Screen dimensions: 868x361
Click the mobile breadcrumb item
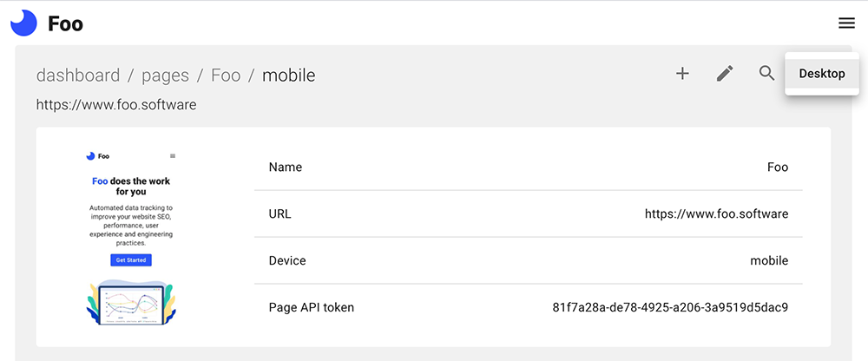pyautogui.click(x=288, y=75)
